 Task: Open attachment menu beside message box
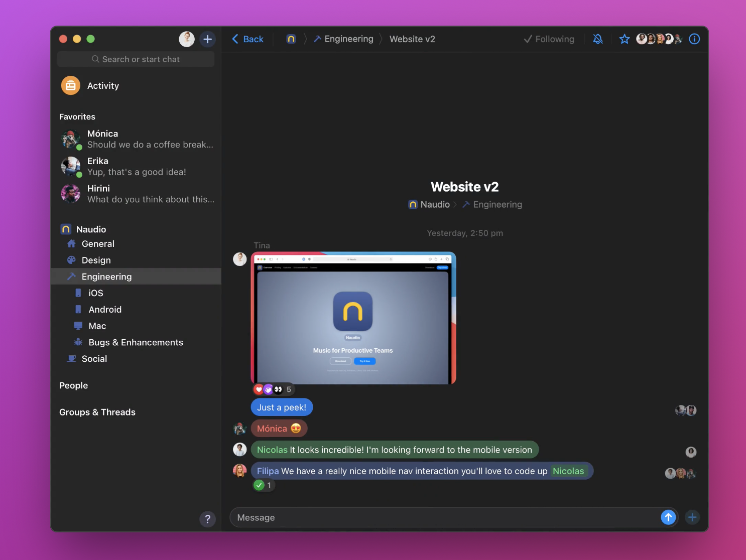tap(692, 517)
